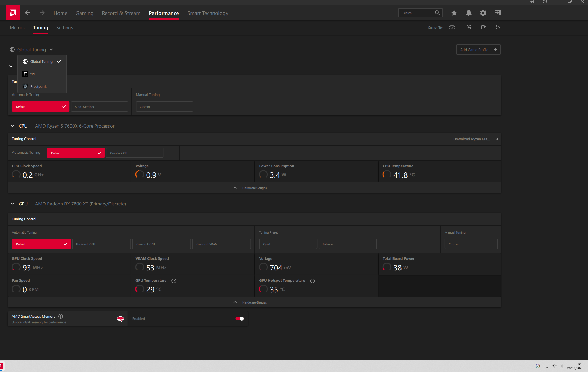Click the search magnifier icon
The width and height of the screenshot is (588, 372).
tap(437, 13)
